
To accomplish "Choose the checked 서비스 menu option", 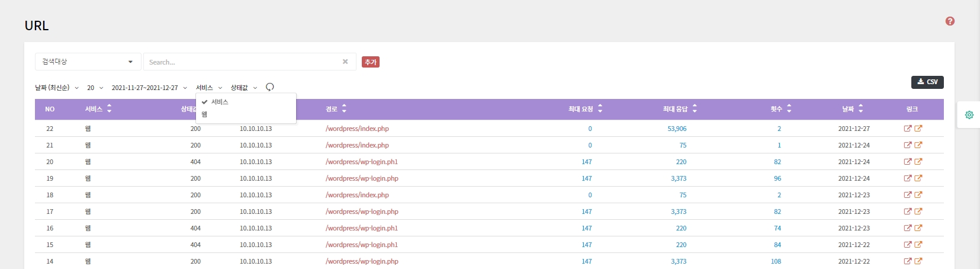I will pos(220,102).
